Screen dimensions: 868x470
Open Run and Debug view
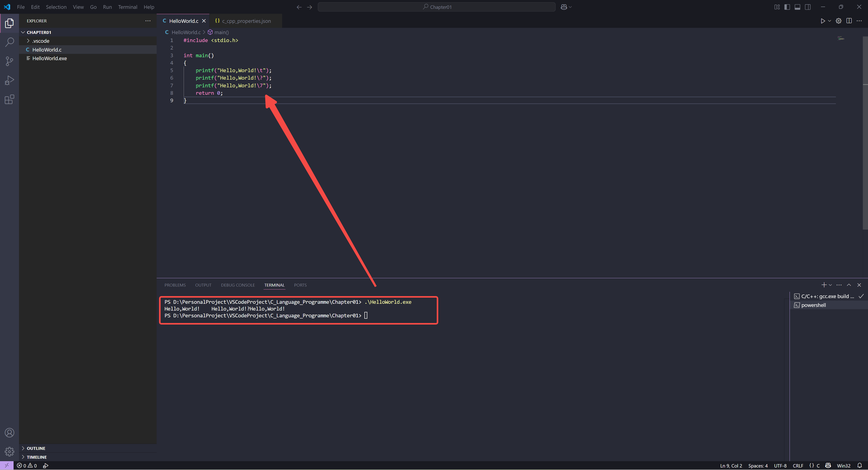[x=9, y=80]
